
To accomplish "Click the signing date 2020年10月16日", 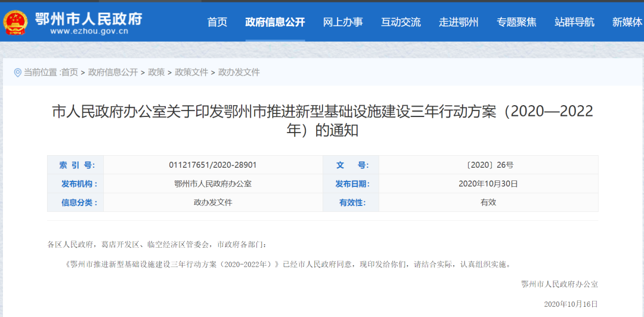I will 569,304.
